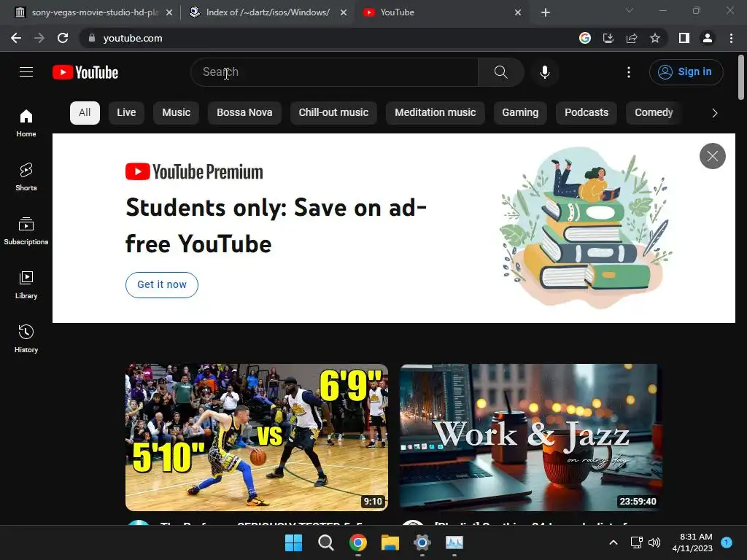Viewport: 747px width, 560px height.
Task: Open Subscriptions in the sidebar
Action: tap(26, 231)
